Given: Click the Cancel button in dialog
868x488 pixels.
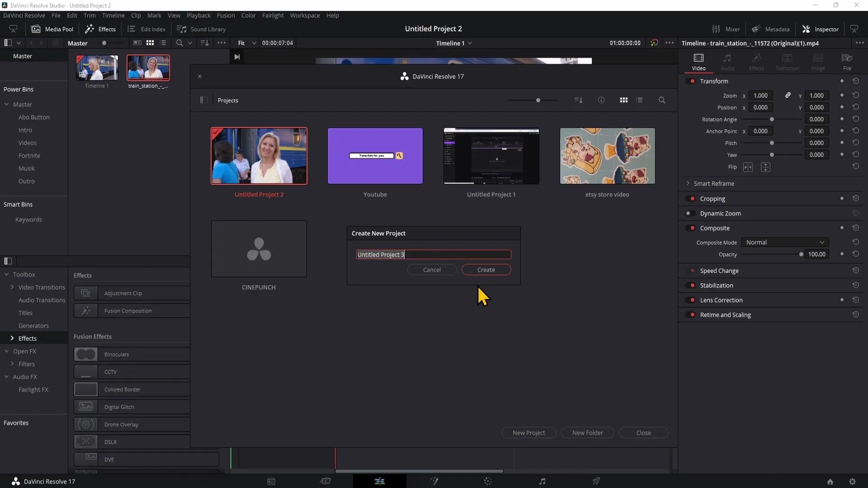Looking at the screenshot, I should pyautogui.click(x=432, y=269).
